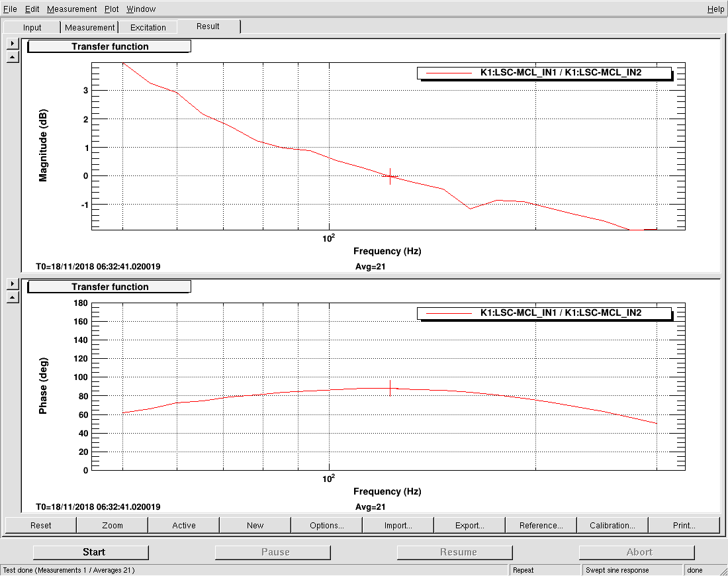728x576 pixels.
Task: Switch to the Measurement tab
Action: point(89,27)
